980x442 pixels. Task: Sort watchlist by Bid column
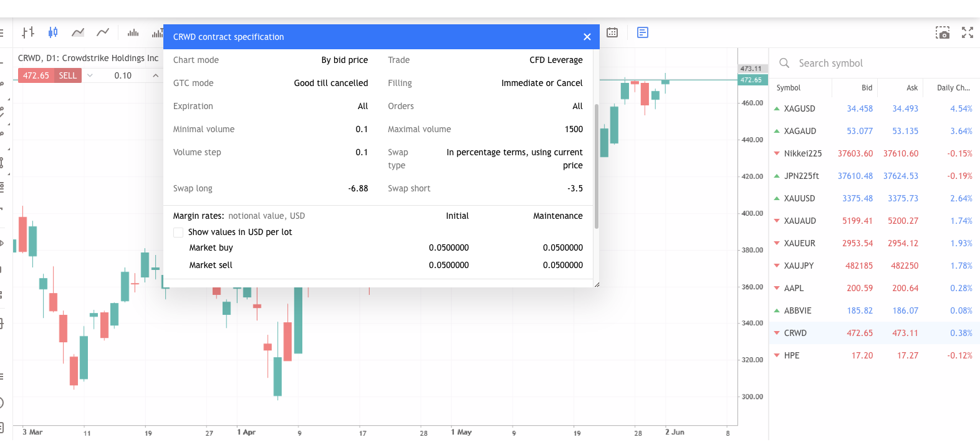pos(867,88)
